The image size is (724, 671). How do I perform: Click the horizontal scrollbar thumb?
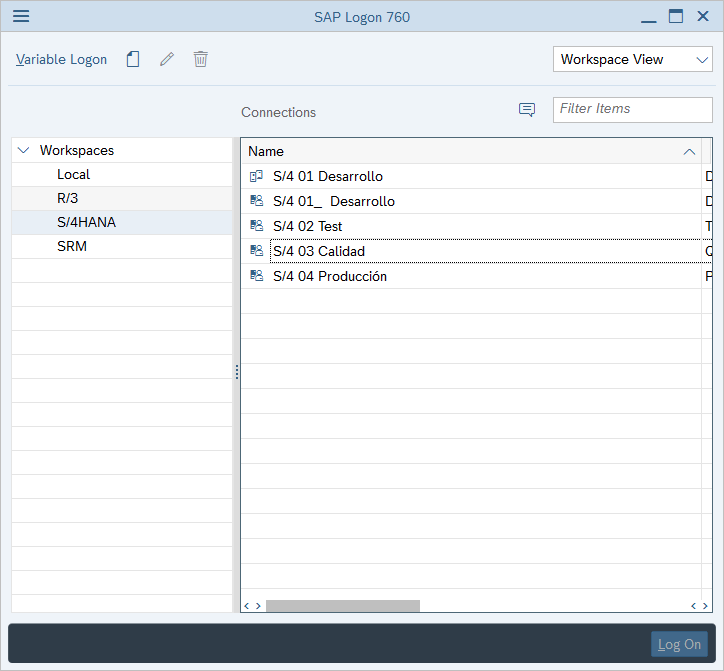click(342, 605)
